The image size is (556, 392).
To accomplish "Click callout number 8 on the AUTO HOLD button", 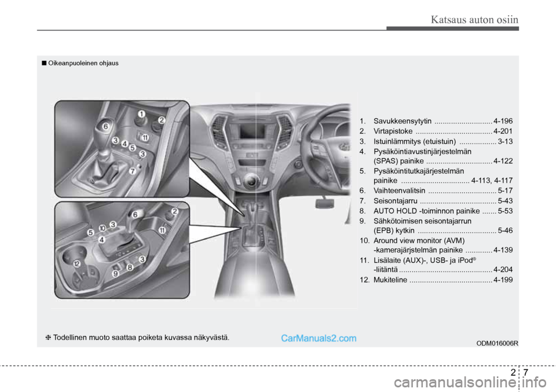I will click(130, 268).
